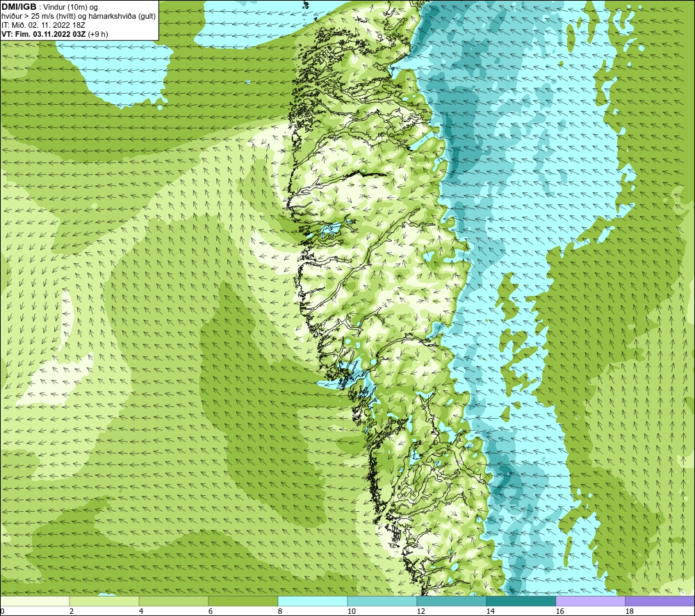
Task: Click the 'IT: Mið. 02. 11. 2022 18Z' line
Action: (43, 25)
